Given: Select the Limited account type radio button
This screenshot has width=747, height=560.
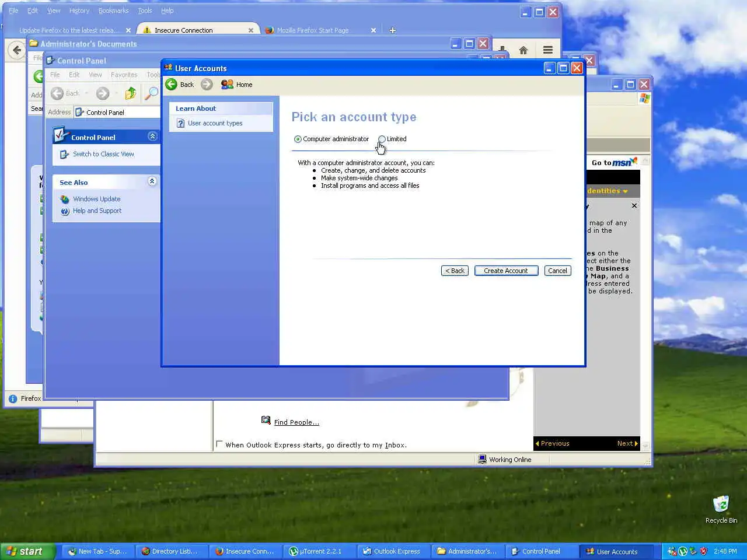Looking at the screenshot, I should (x=382, y=139).
